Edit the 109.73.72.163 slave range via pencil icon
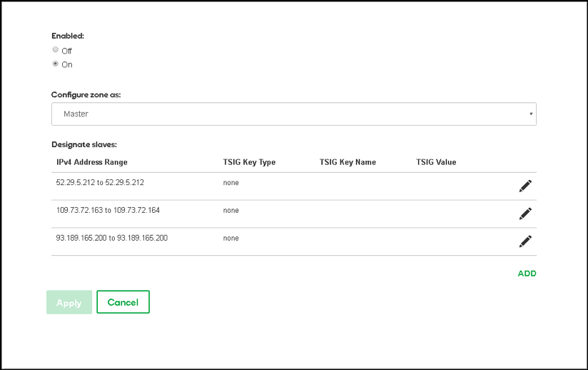 point(525,214)
